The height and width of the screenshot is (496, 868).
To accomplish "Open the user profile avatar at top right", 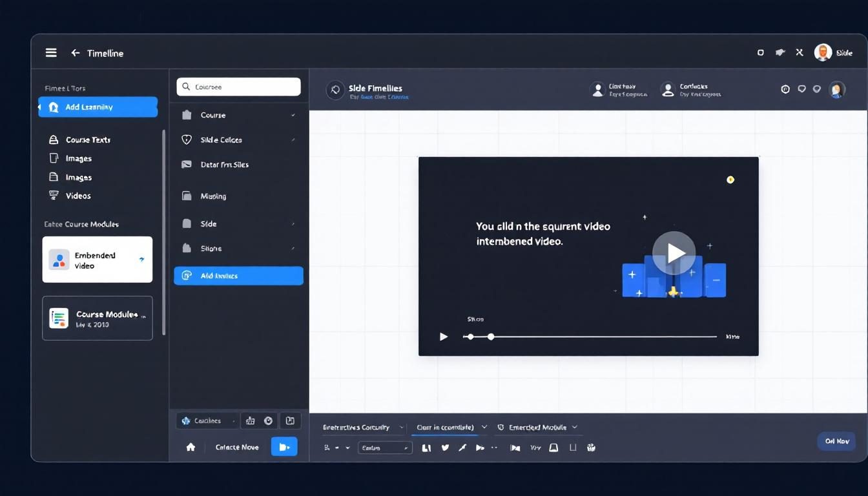I will [x=823, y=53].
